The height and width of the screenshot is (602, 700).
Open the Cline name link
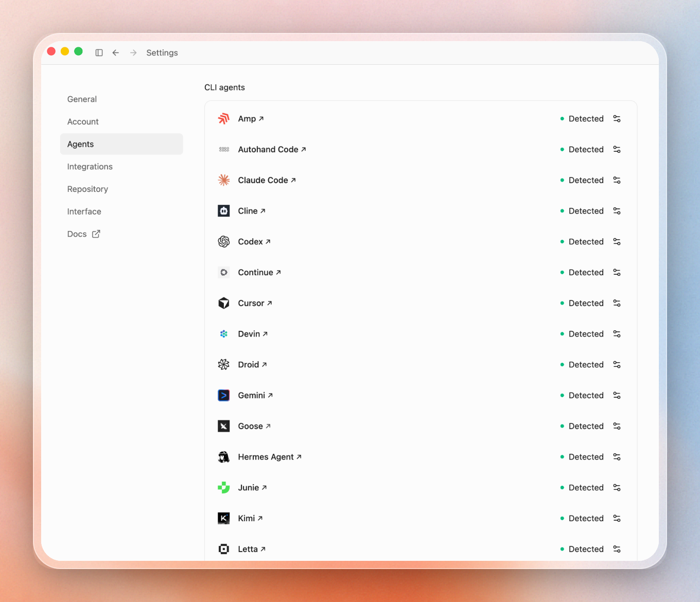point(252,211)
